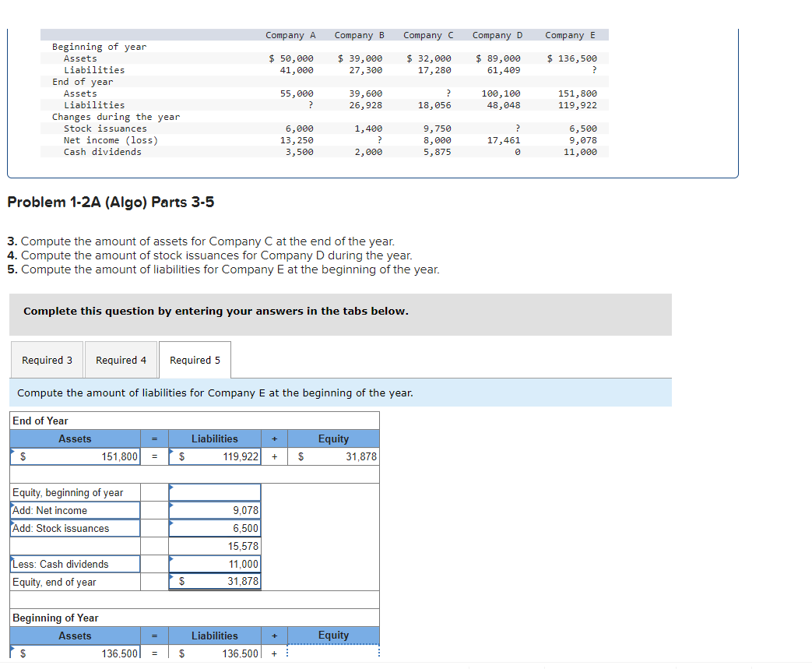The image size is (812, 669).
Task: Select the Beginning of Year Liabilities cell showing 136,500
Action: (x=215, y=653)
